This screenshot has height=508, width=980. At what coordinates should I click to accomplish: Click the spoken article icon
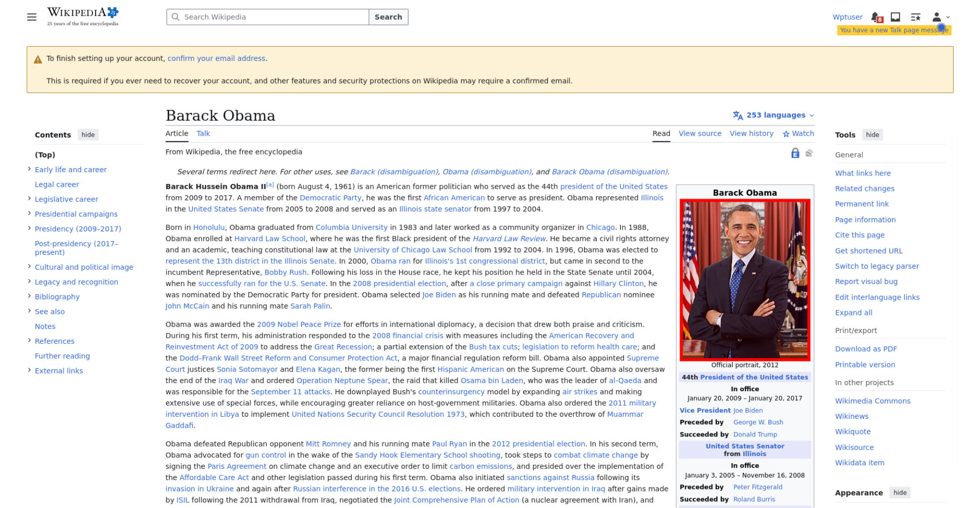coord(809,153)
